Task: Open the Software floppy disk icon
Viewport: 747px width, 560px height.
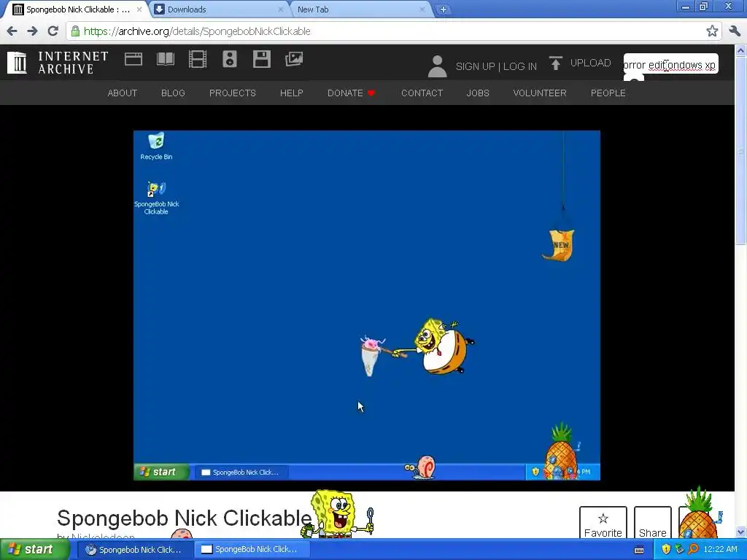Action: (262, 60)
